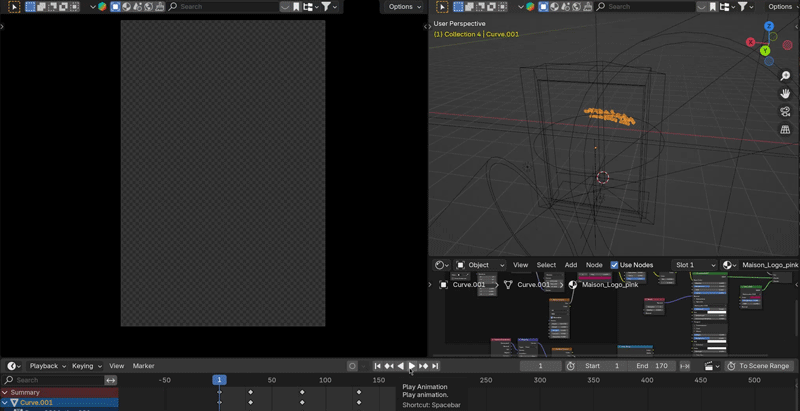Click the green Y axis on navigation gizmo
This screenshot has width=800, height=411.
(x=765, y=50)
